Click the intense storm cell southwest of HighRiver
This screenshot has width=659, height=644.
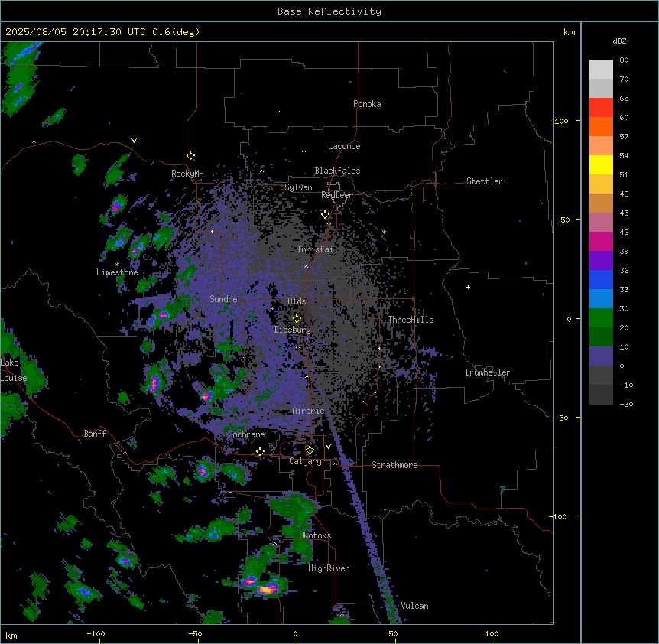(x=268, y=589)
